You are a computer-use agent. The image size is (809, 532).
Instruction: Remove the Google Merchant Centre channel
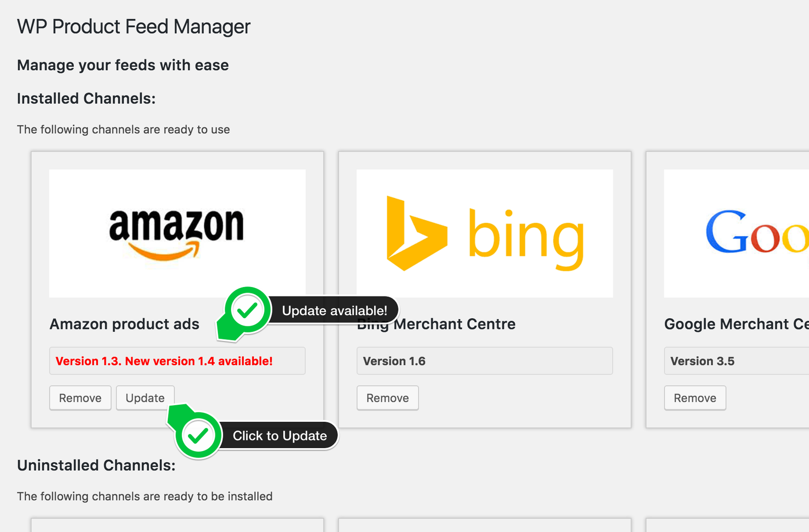(x=695, y=398)
